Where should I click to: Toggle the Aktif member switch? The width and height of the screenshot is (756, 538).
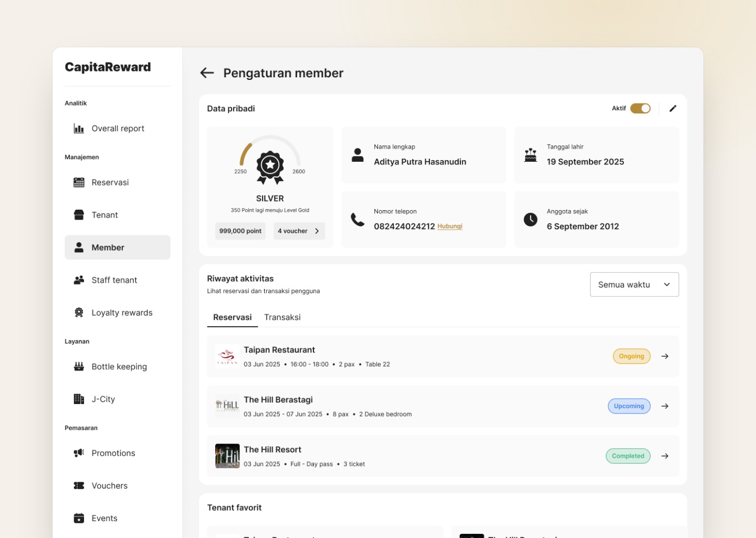[640, 108]
